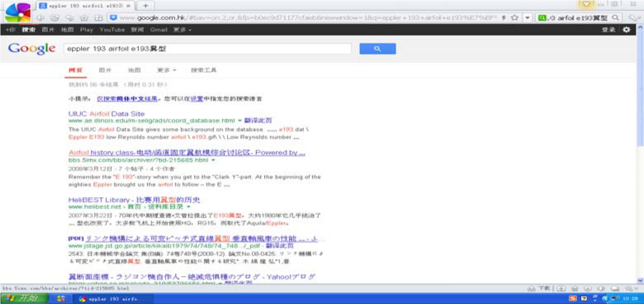Click the magnifier in the browser search box
The height and width of the screenshot is (304, 644).
615,18
